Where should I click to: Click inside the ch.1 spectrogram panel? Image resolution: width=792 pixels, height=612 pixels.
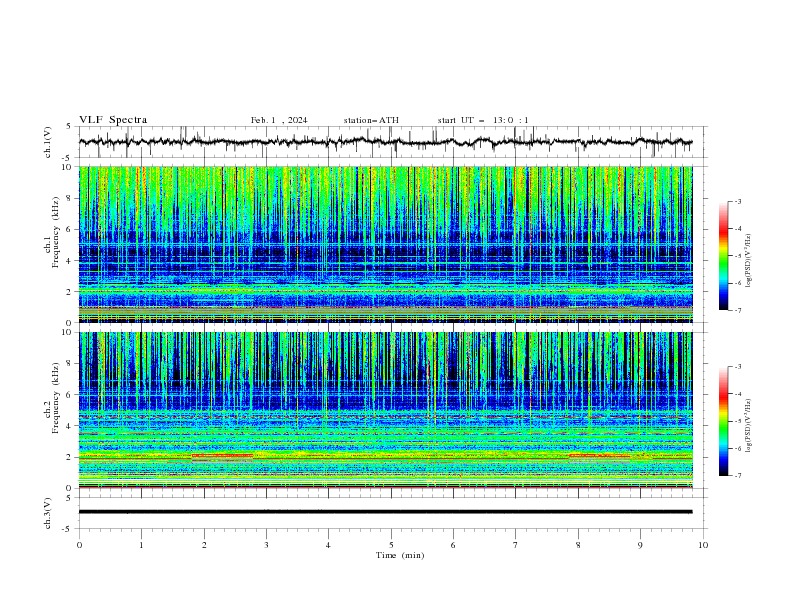tap(385, 244)
